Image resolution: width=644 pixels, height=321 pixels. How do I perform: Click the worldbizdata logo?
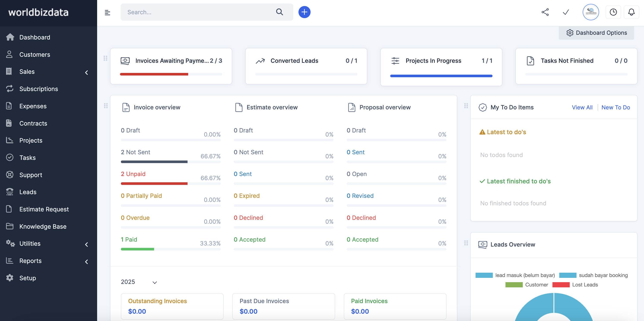(x=38, y=12)
